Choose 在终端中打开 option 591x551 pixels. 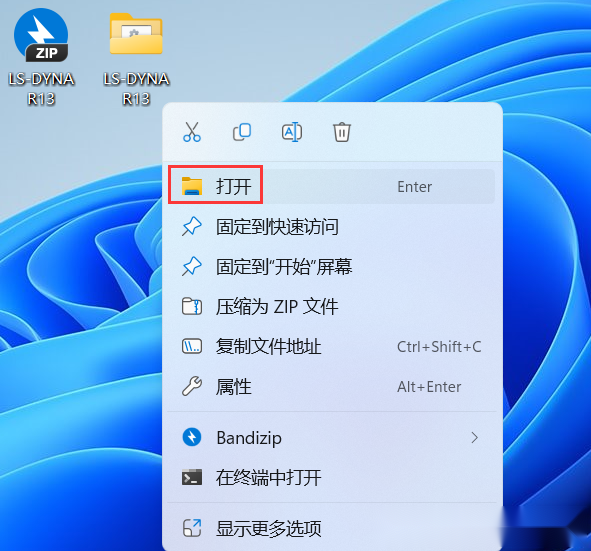[331, 478]
